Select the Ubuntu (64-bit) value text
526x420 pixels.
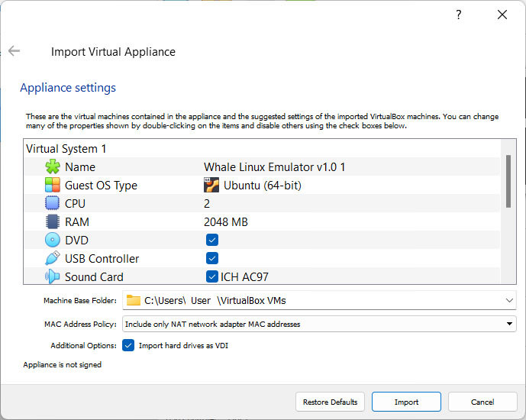pos(263,185)
